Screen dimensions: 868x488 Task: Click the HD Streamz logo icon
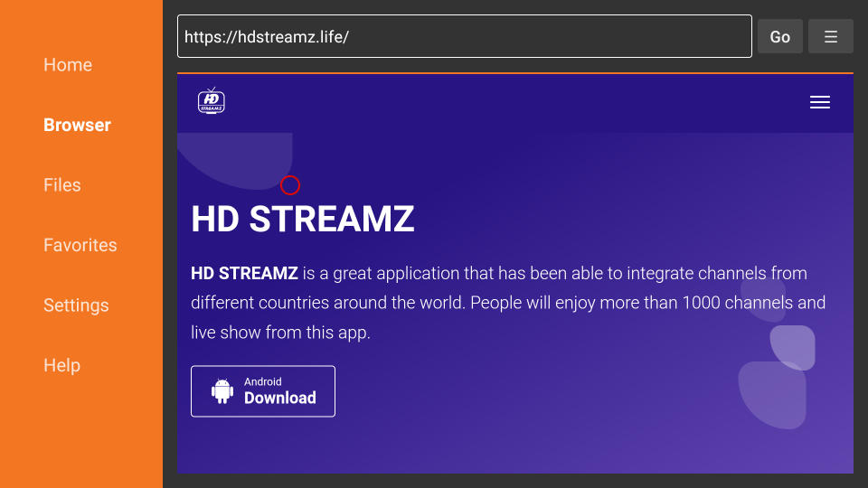pyautogui.click(x=212, y=100)
